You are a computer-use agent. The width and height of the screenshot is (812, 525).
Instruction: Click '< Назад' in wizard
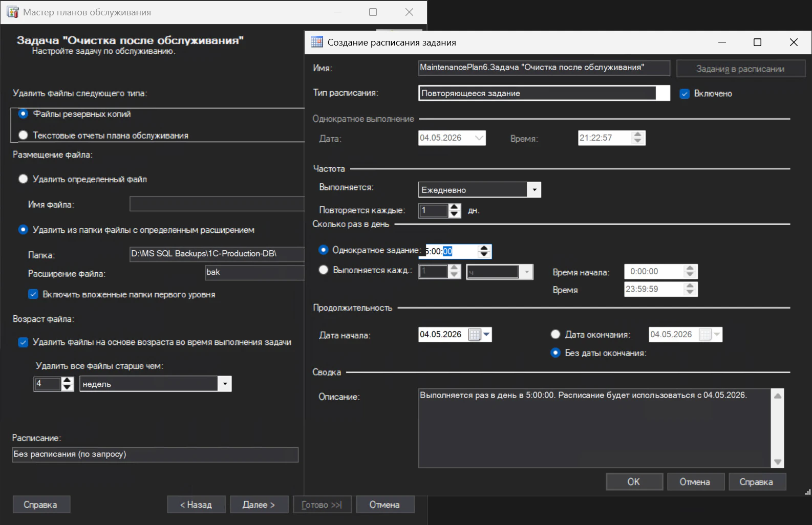(196, 505)
